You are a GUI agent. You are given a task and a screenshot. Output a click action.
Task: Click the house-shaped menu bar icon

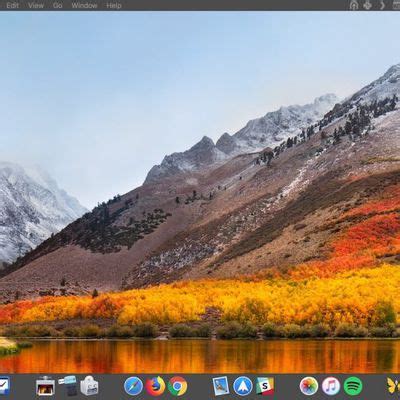(x=354, y=5)
